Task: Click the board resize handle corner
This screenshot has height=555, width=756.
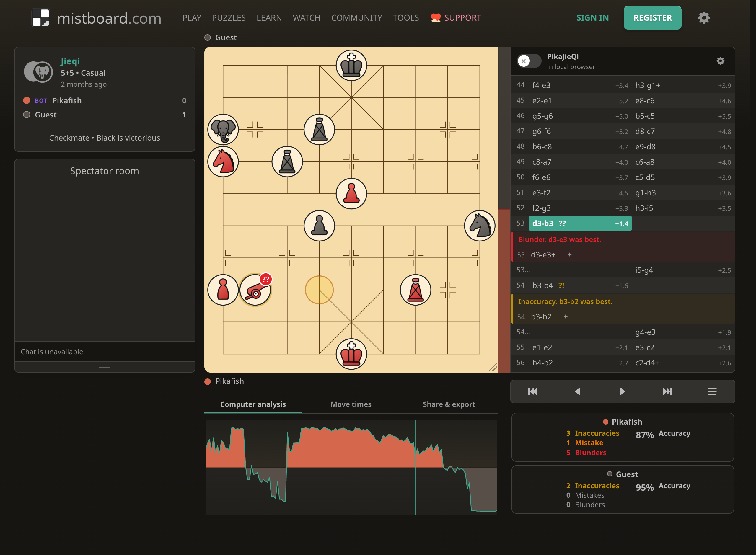Action: 493,367
